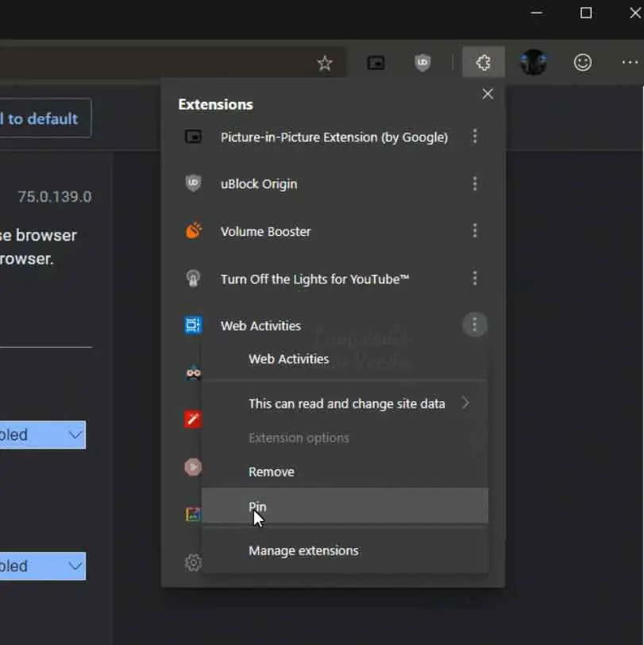Image resolution: width=644 pixels, height=645 pixels.
Task: Click the uBlock Origin list icon
Action: pos(193,183)
